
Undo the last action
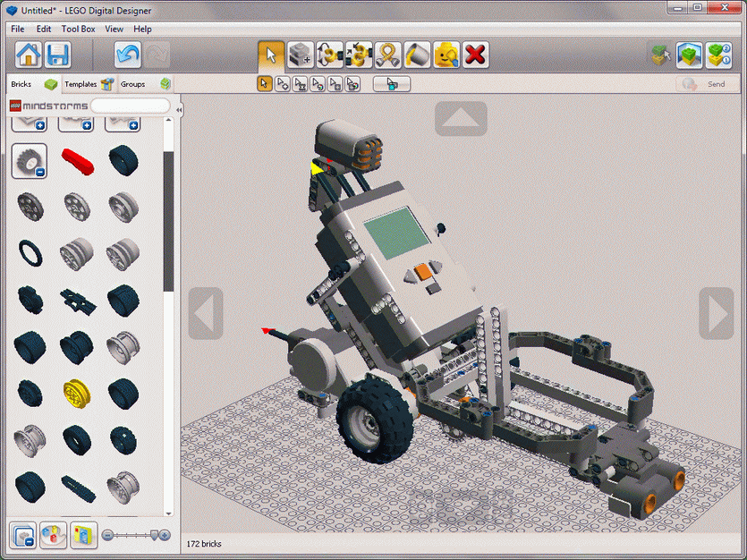click(128, 55)
